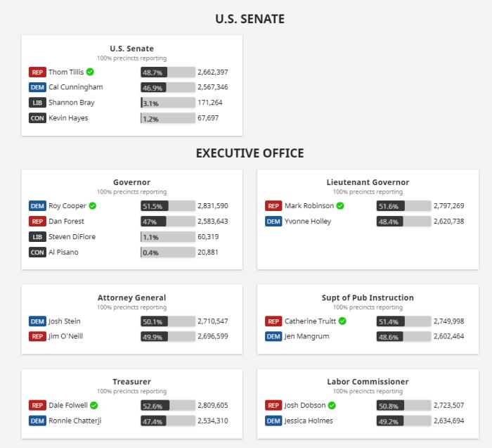
Task: Click the winner checkmark beside Mark Robinson
Action: [340, 205]
